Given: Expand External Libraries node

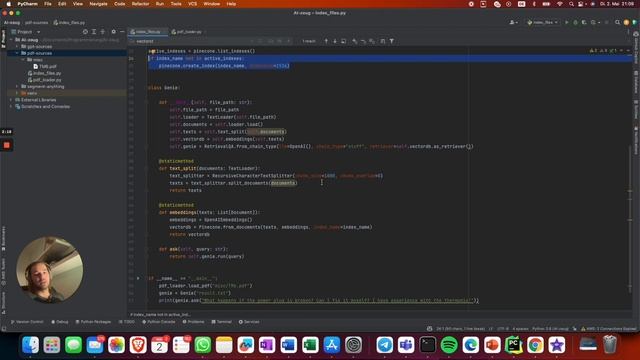Looking at the screenshot, I should click(x=11, y=100).
